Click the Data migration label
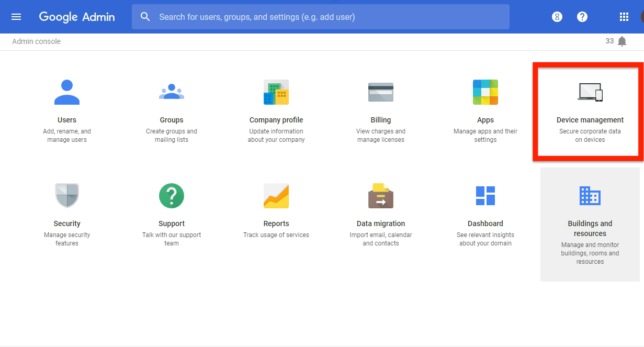Screen dimensions: 644x347 (381, 223)
